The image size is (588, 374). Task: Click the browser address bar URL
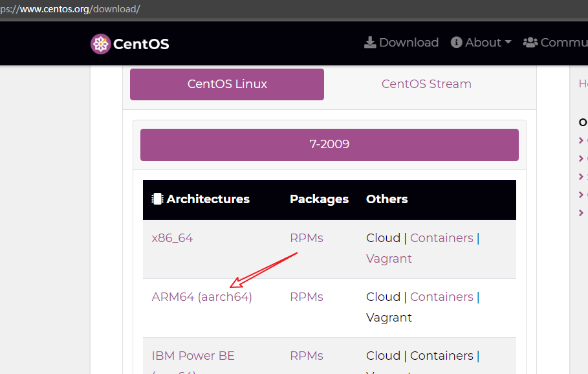70,9
